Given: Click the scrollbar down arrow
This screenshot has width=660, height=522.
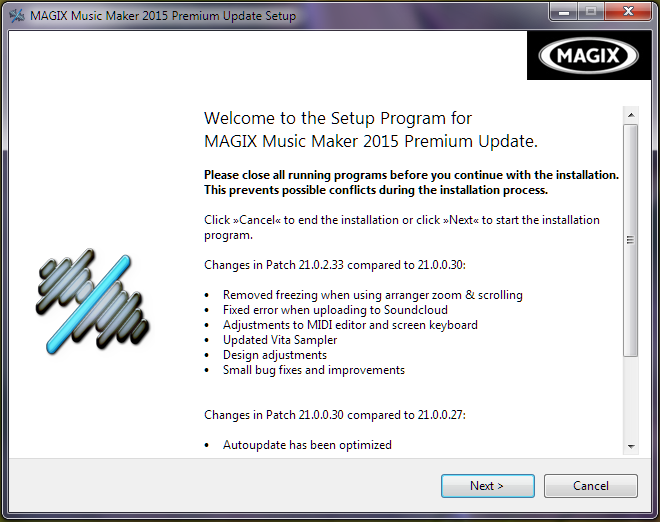Looking at the screenshot, I should [631, 447].
